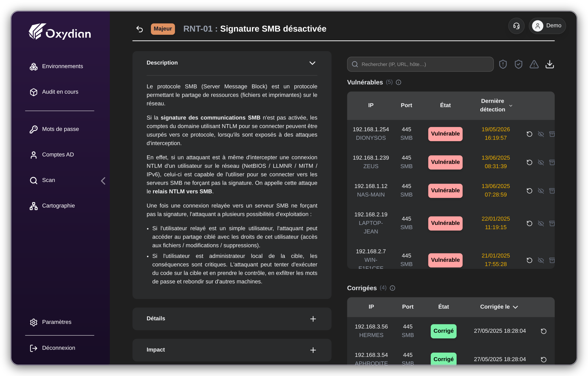This screenshot has height=376, width=588.
Task: Toggle visibility for the 192.168.2.19 LAPTOP-JEAN row
Action: (541, 223)
